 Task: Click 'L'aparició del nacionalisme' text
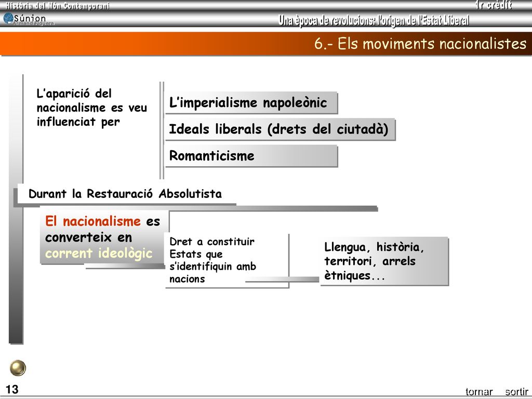tap(91, 108)
